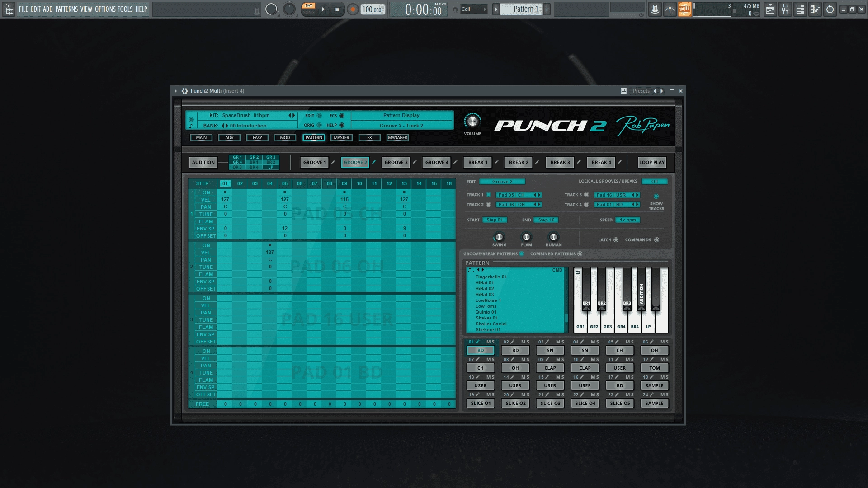Click the tempo field 100.000

point(373,9)
